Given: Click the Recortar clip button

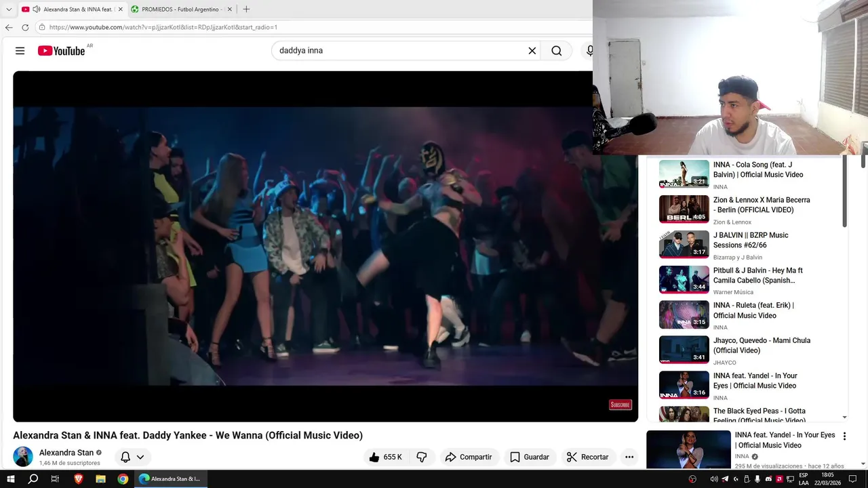Looking at the screenshot, I should coord(588,457).
